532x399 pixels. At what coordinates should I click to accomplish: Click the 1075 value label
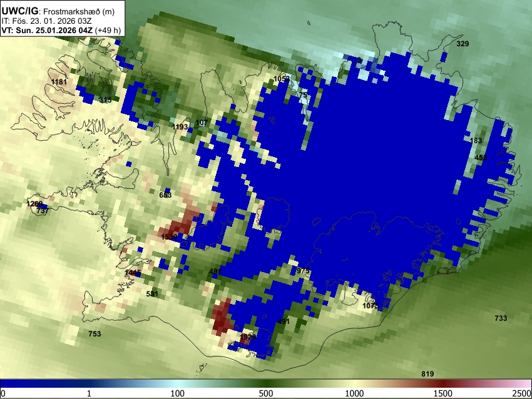370,306
